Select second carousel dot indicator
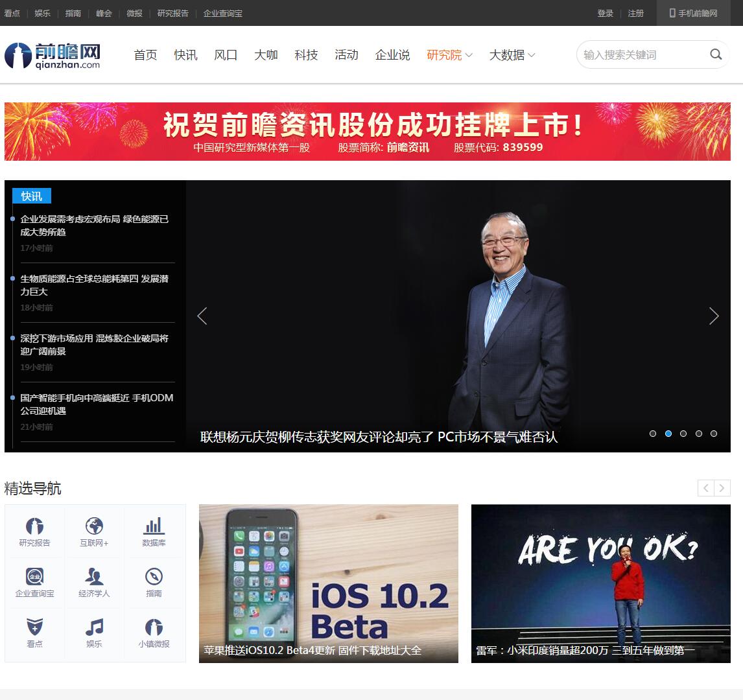This screenshot has width=743, height=700. tap(668, 434)
